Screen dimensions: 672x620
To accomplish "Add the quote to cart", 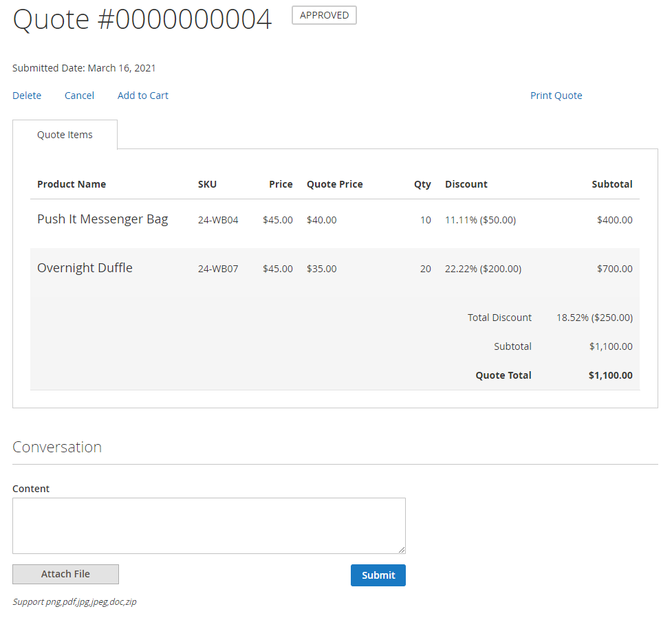I will coord(142,96).
